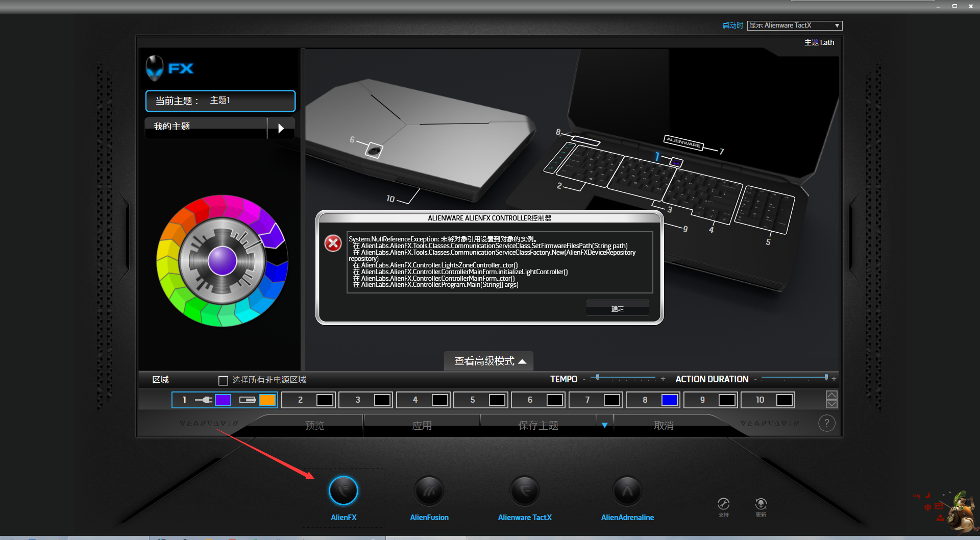
Task: Click zone 9 color swatch
Action: coord(727,400)
